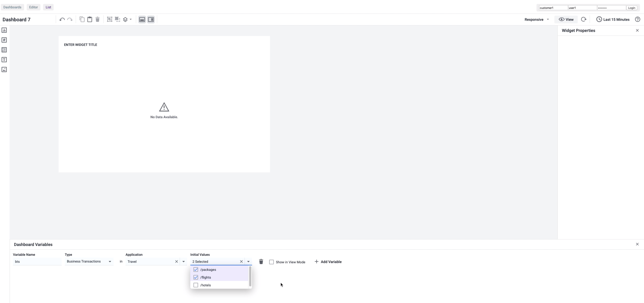Open the Business Transactions type dropdown
Image resolution: width=644 pixels, height=303 pixels.
89,261
